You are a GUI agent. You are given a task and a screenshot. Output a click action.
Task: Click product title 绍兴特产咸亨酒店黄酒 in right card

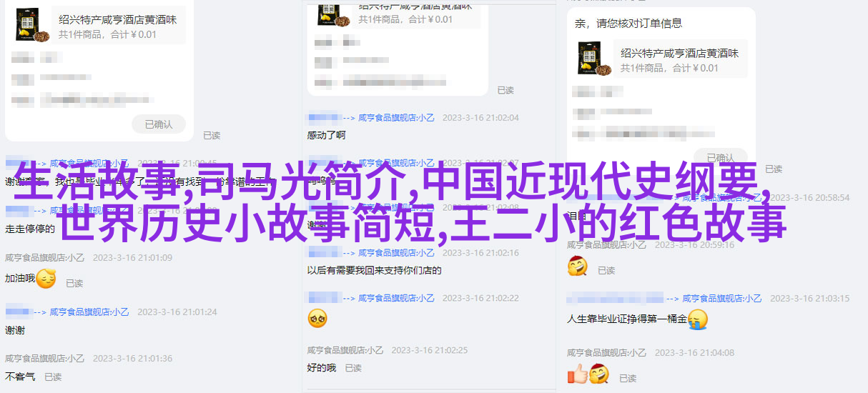[680, 53]
